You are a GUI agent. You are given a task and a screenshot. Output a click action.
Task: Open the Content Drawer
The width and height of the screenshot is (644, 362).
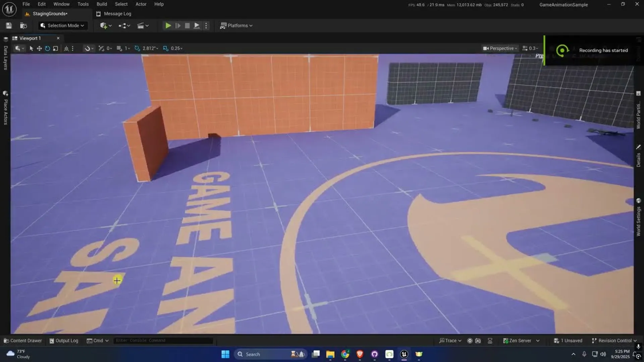(x=22, y=341)
